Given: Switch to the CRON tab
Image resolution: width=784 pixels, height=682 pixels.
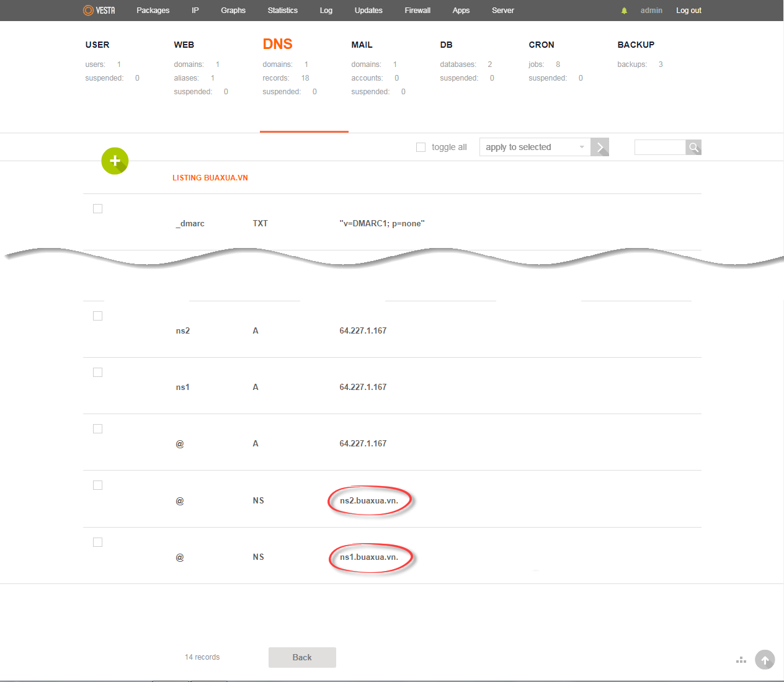Looking at the screenshot, I should [x=541, y=45].
